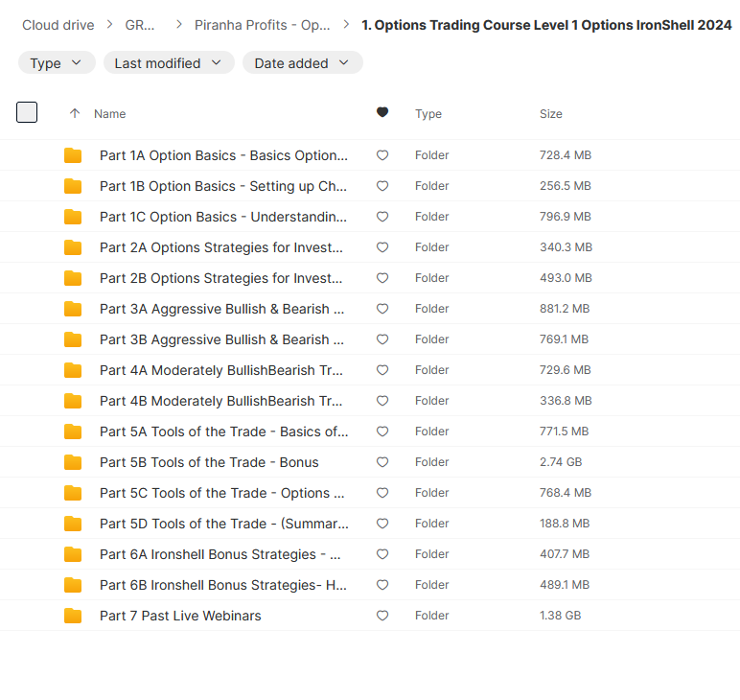Toggle favorite heart on Part 4A Moderately BullishBearish
This screenshot has height=700, width=740.
click(x=382, y=370)
